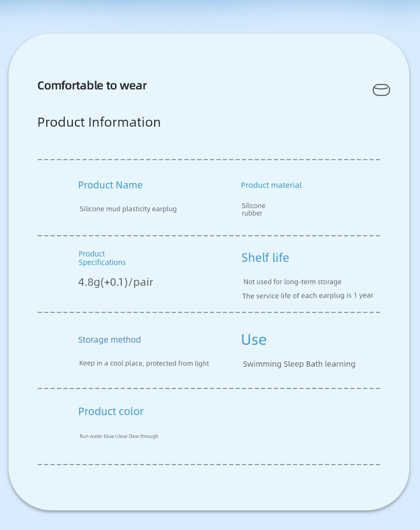The width and height of the screenshot is (420, 530).
Task: Click the bottom dashed divider under Product color
Action: [209, 465]
